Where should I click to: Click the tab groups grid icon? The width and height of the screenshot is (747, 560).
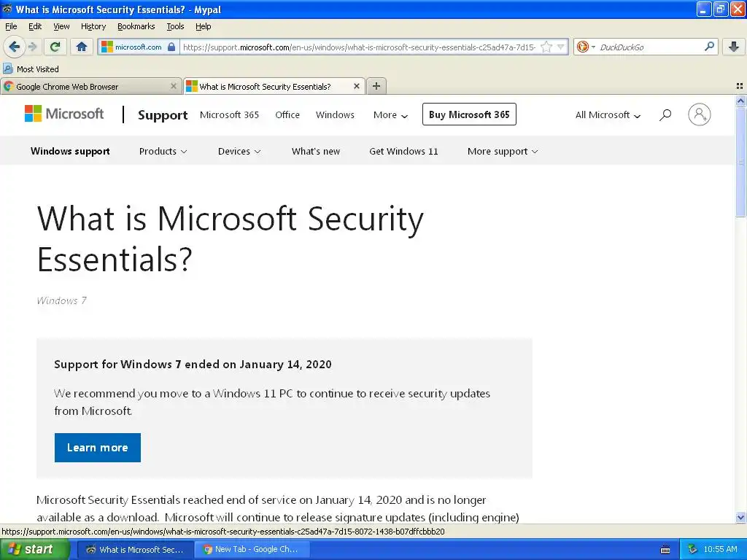740,86
